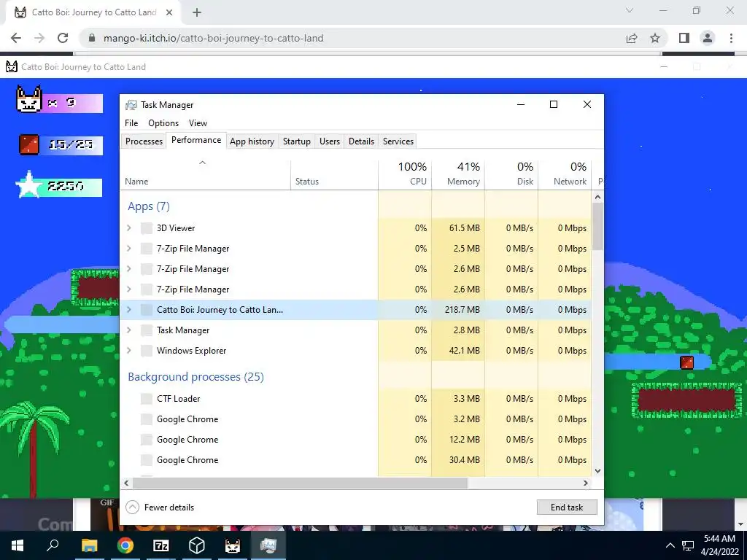Sort by Network column header
The image size is (747, 560).
tap(565, 174)
